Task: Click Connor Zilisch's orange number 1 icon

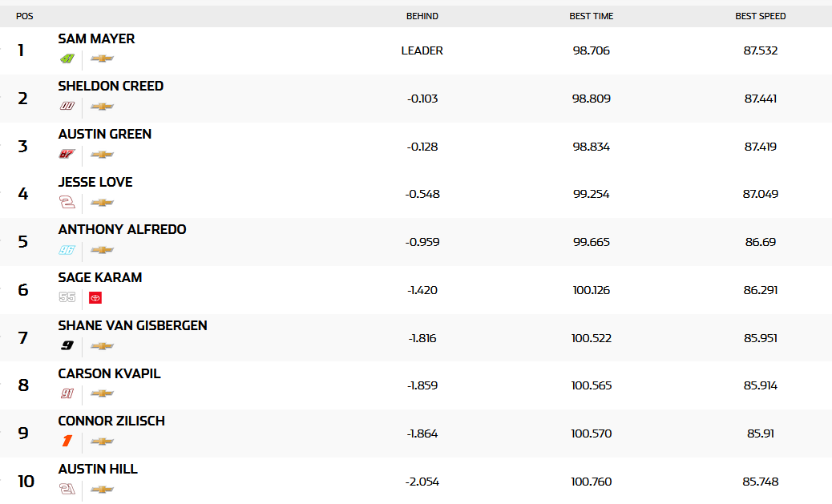Action: [x=67, y=442]
